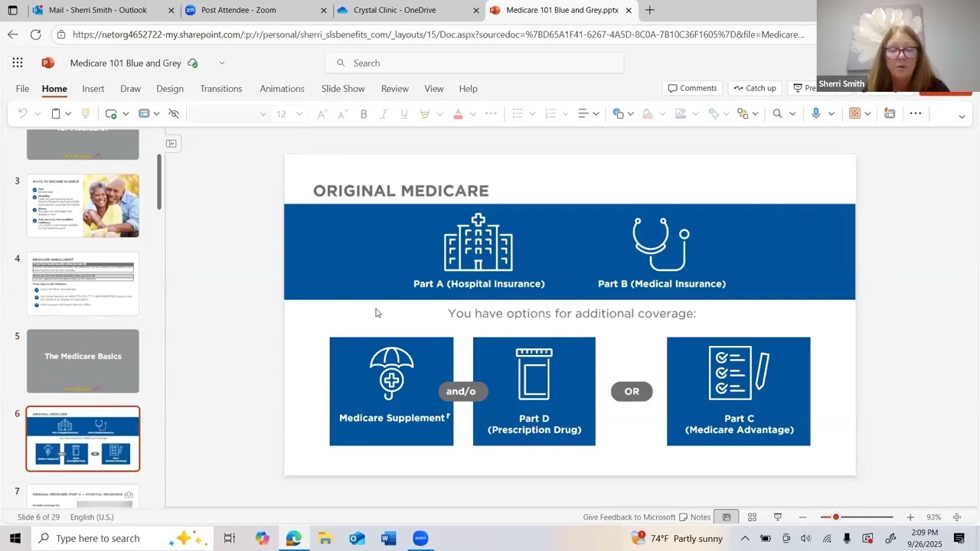980x551 pixels.
Task: Click the Hide Slide icon
Action: [174, 113]
